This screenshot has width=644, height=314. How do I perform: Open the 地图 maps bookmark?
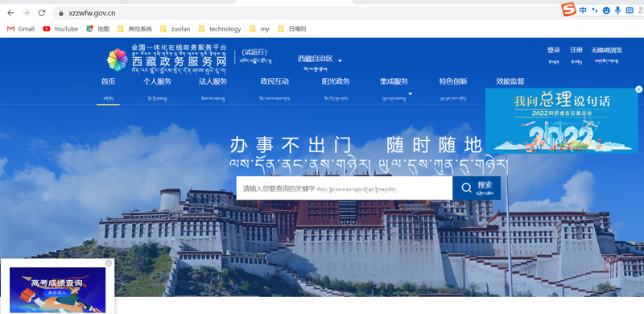[x=97, y=29]
